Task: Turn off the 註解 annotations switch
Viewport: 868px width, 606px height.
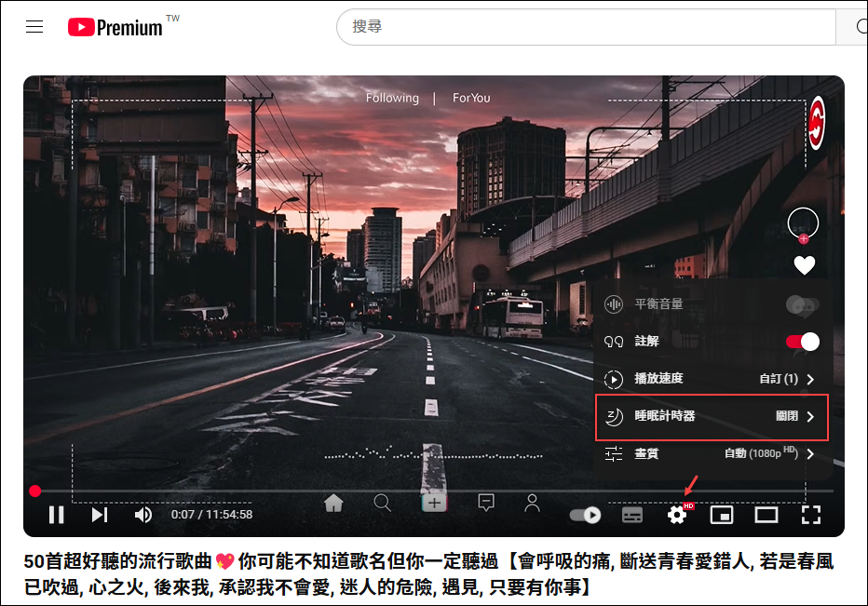Action: pyautogui.click(x=802, y=342)
